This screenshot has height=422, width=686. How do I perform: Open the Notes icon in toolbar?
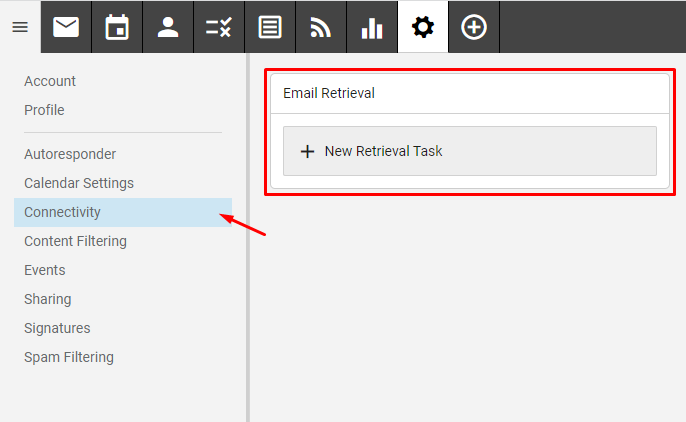270,27
